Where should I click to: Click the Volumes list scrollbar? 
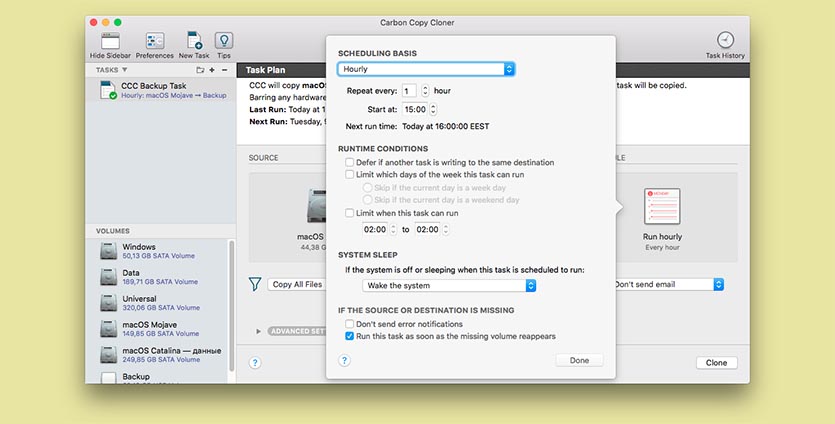click(x=232, y=306)
